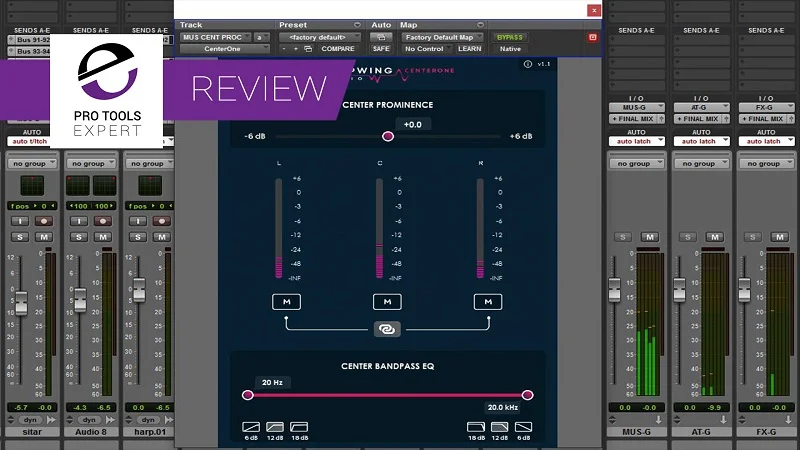Select the 12 dB high-pass slope icon
The image size is (800, 450).
[275, 427]
